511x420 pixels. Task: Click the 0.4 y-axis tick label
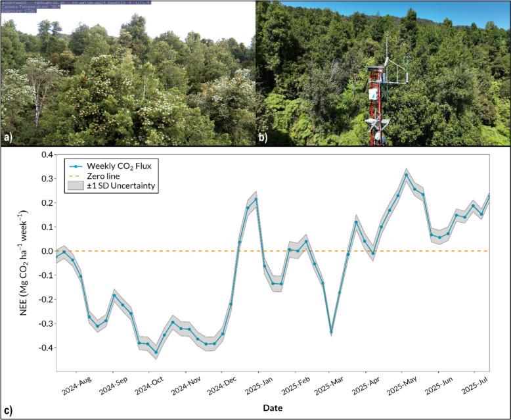(47, 154)
